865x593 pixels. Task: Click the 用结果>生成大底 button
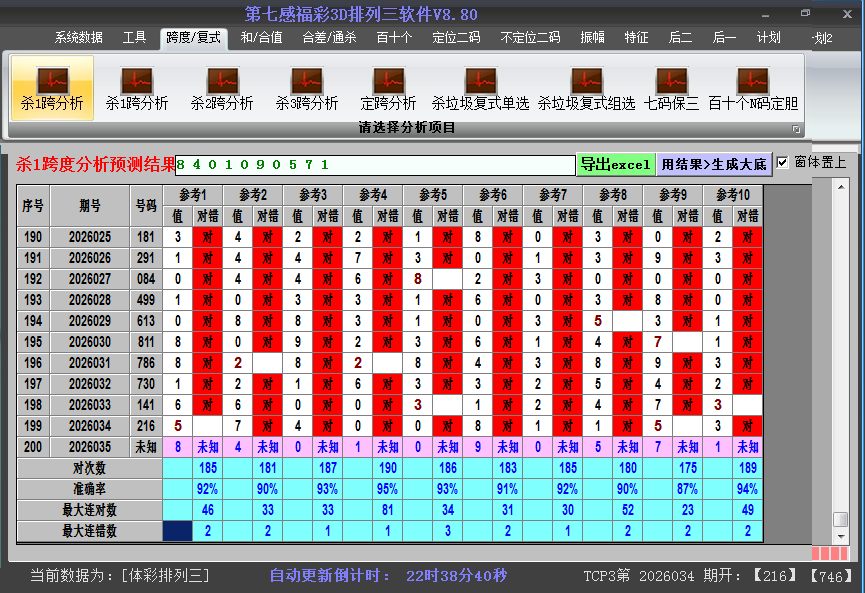coord(714,164)
